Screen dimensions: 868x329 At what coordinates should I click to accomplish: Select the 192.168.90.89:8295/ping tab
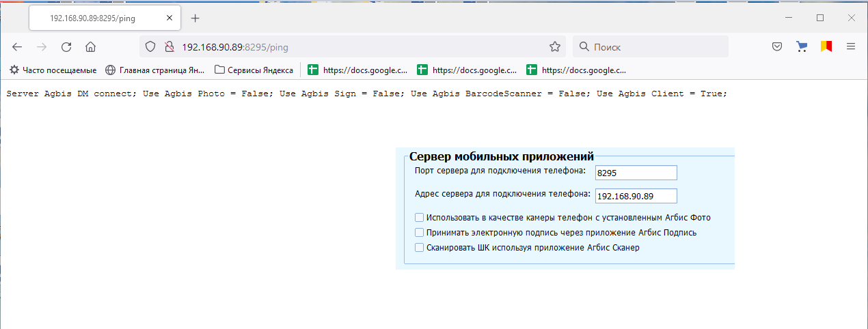coord(105,18)
